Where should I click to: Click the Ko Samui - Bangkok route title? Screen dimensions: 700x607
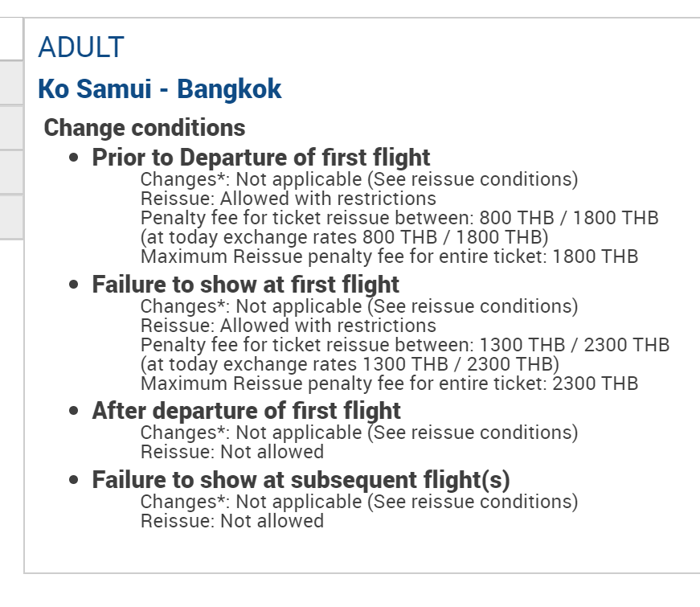(159, 88)
